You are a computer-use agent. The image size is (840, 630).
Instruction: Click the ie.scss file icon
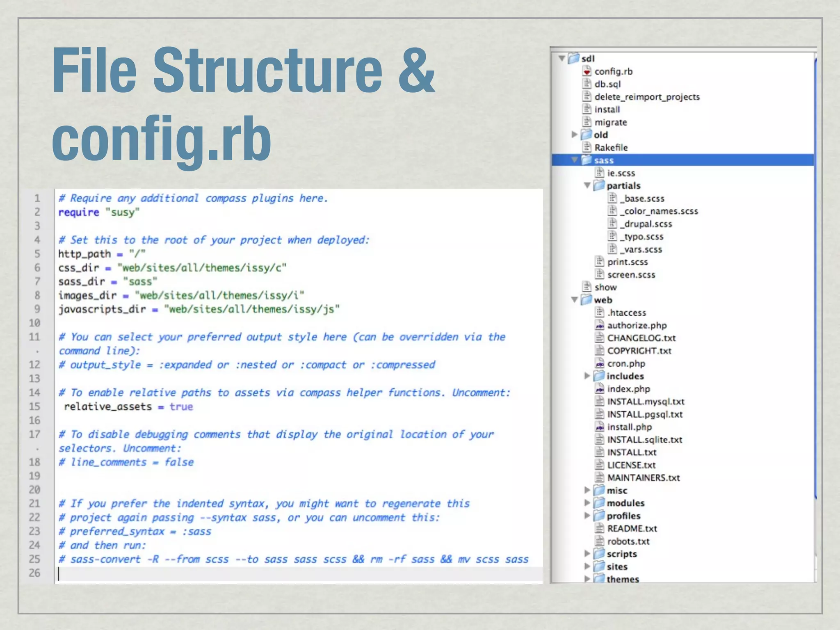[x=600, y=173]
